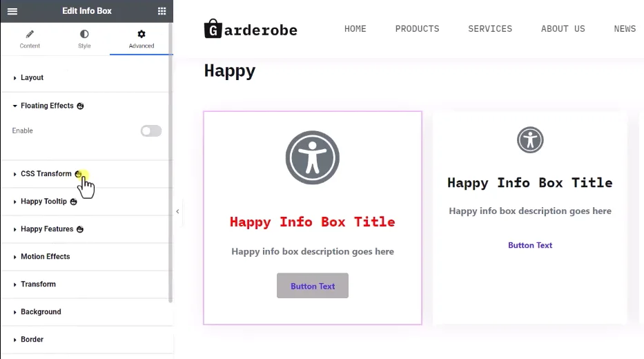This screenshot has width=644, height=359.
Task: Click the Garderobe shopping bag logo
Action: click(213, 29)
